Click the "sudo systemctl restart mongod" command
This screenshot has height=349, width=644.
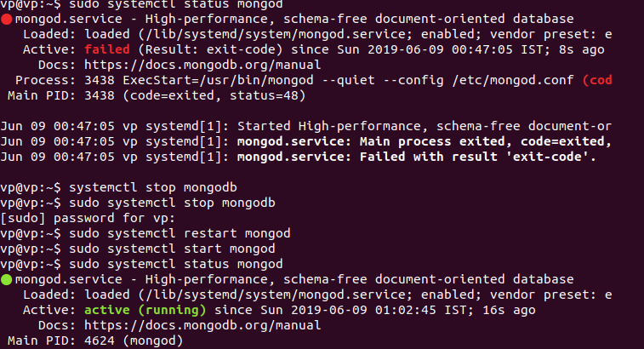[x=179, y=233]
